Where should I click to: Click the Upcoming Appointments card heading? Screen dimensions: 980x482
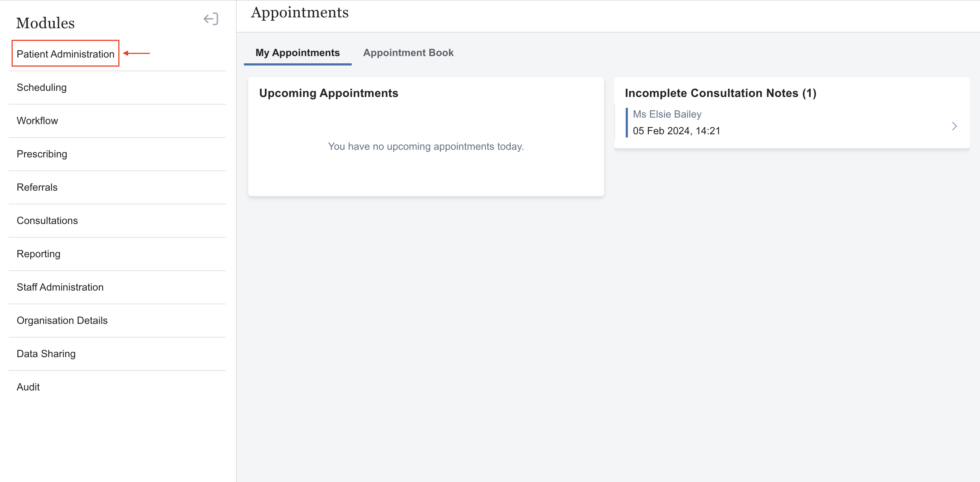pos(329,93)
